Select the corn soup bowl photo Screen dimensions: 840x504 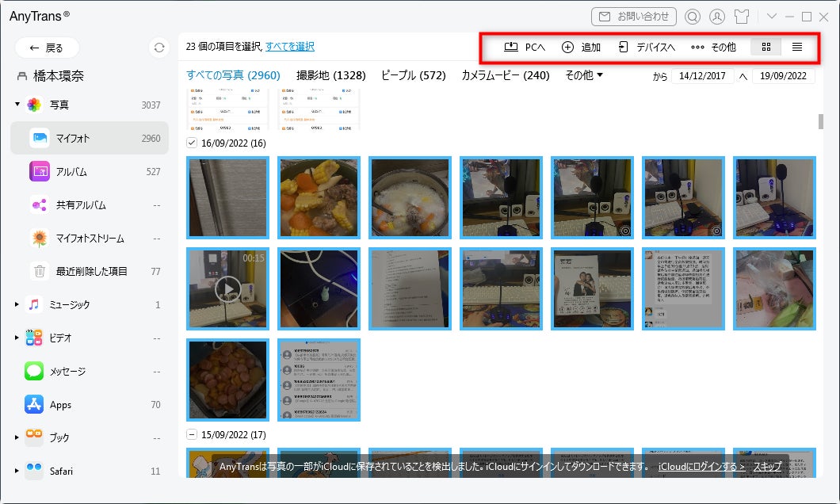(x=319, y=197)
